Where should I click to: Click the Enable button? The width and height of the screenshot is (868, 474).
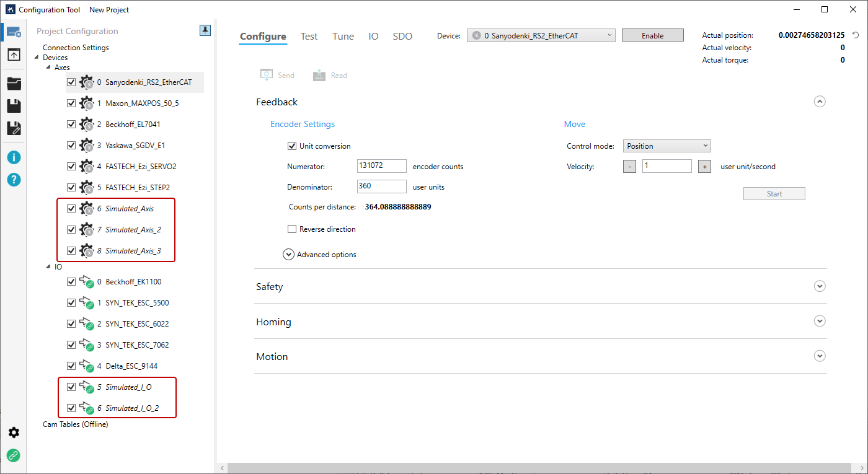click(652, 36)
